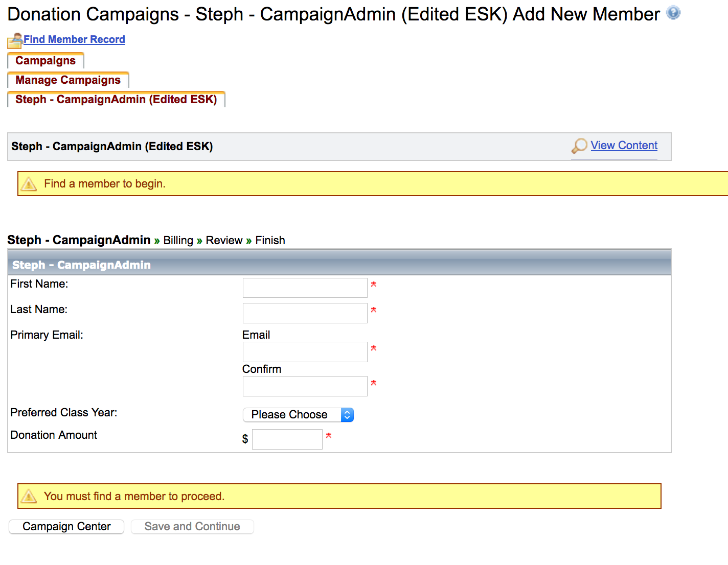Focus the First Name text field

click(x=305, y=288)
